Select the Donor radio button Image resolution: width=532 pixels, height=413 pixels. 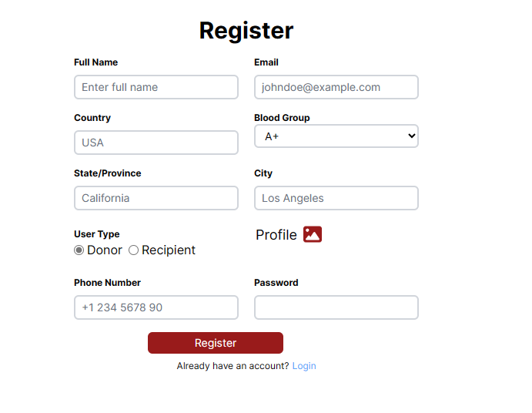(79, 250)
